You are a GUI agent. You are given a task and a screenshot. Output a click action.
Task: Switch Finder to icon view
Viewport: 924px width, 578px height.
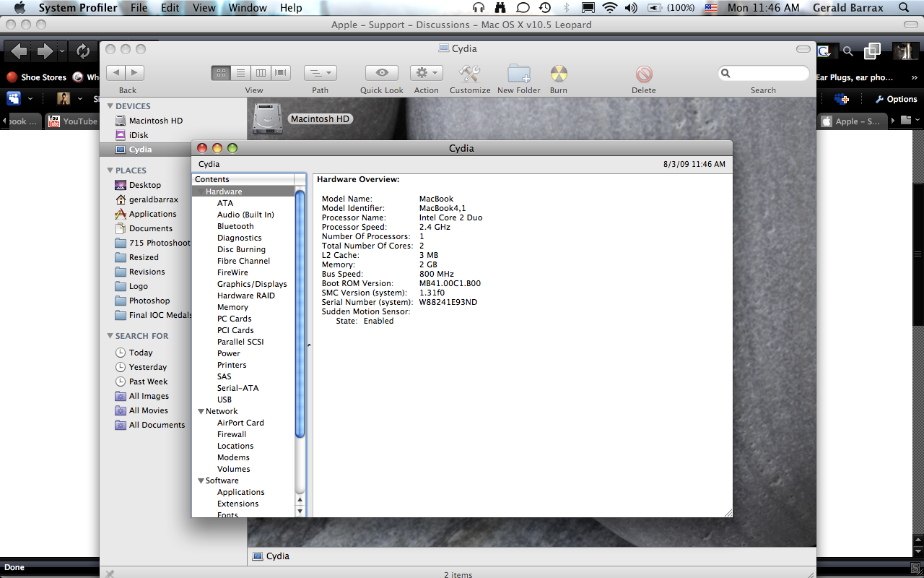(221, 73)
